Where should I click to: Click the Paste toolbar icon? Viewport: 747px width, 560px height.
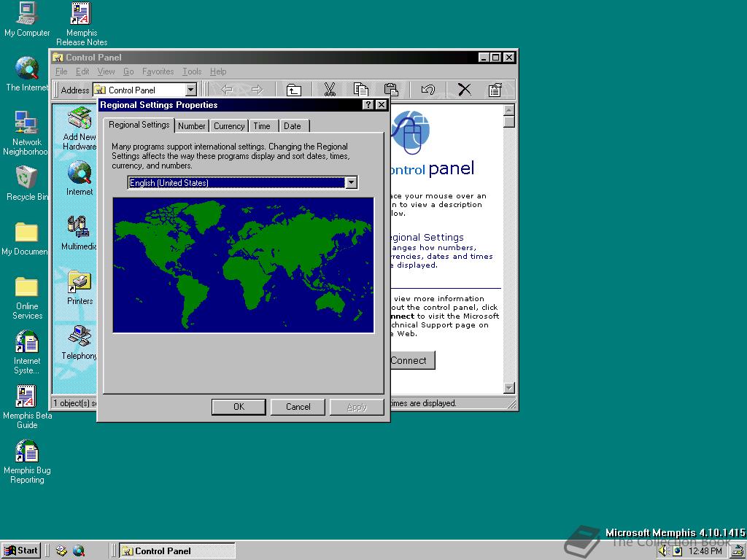click(391, 90)
